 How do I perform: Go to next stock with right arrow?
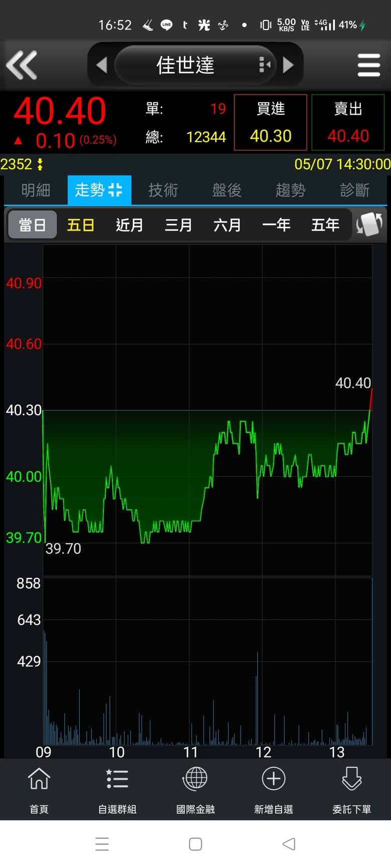tap(288, 65)
